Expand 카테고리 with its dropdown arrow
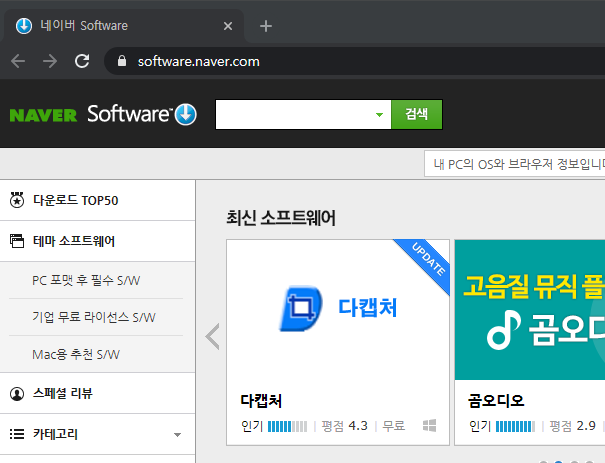Image resolution: width=605 pixels, height=463 pixels. pos(177,435)
